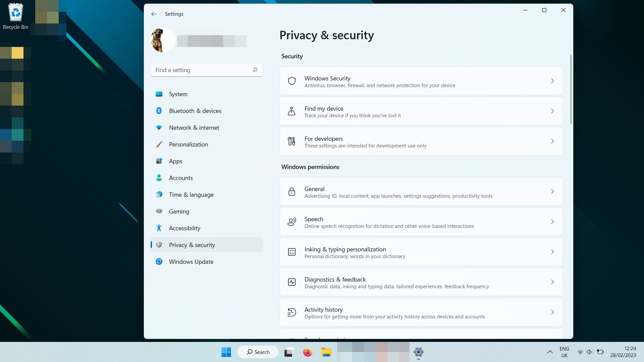This screenshot has height=362, width=644.
Task: Open the volume speaker tray icon
Action: tap(590, 352)
